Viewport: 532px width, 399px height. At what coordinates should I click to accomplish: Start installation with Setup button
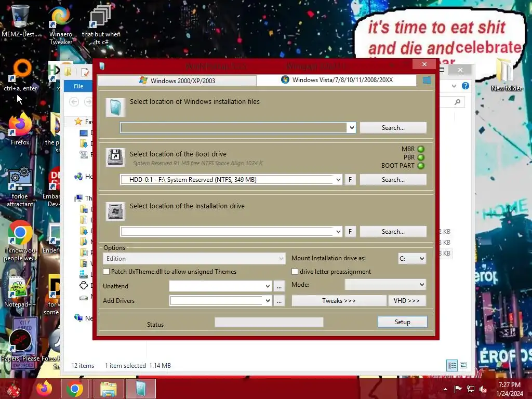(x=403, y=322)
